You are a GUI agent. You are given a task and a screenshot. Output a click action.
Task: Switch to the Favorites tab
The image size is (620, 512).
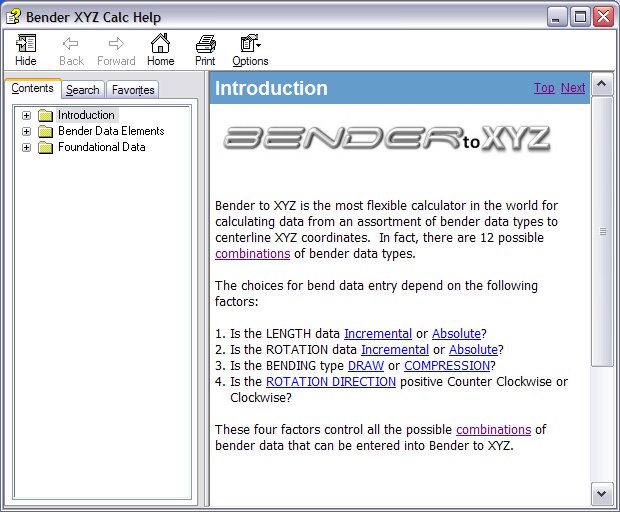[x=133, y=90]
